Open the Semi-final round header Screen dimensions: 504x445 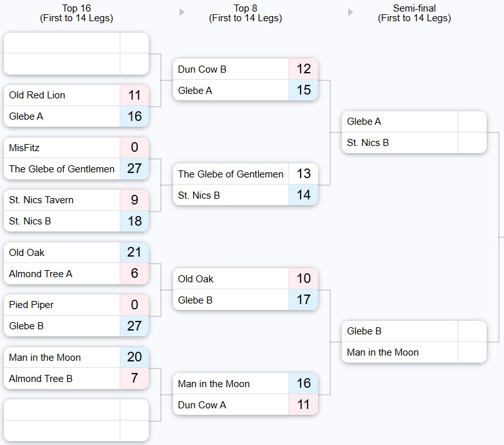point(414,14)
